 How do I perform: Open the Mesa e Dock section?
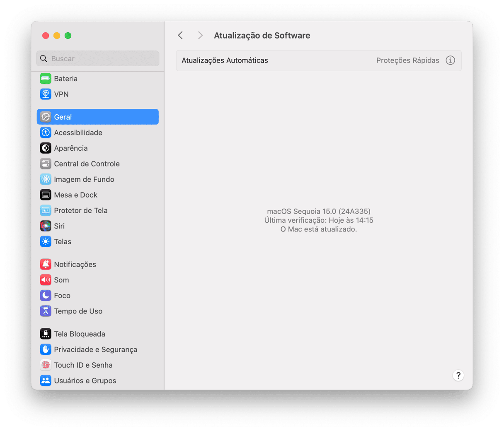click(x=76, y=195)
